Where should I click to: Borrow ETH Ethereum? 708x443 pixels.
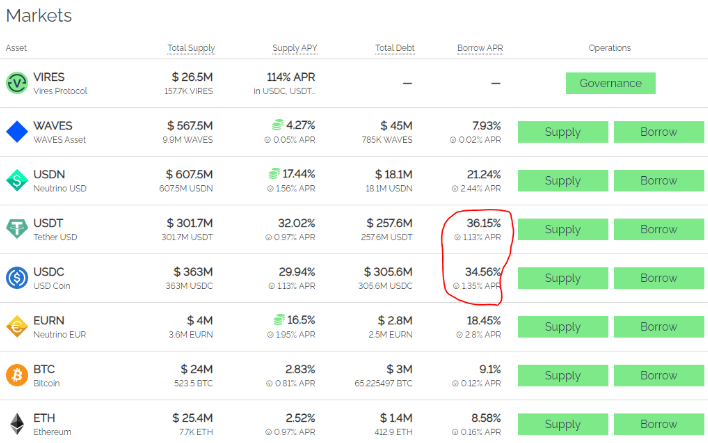[659, 424]
